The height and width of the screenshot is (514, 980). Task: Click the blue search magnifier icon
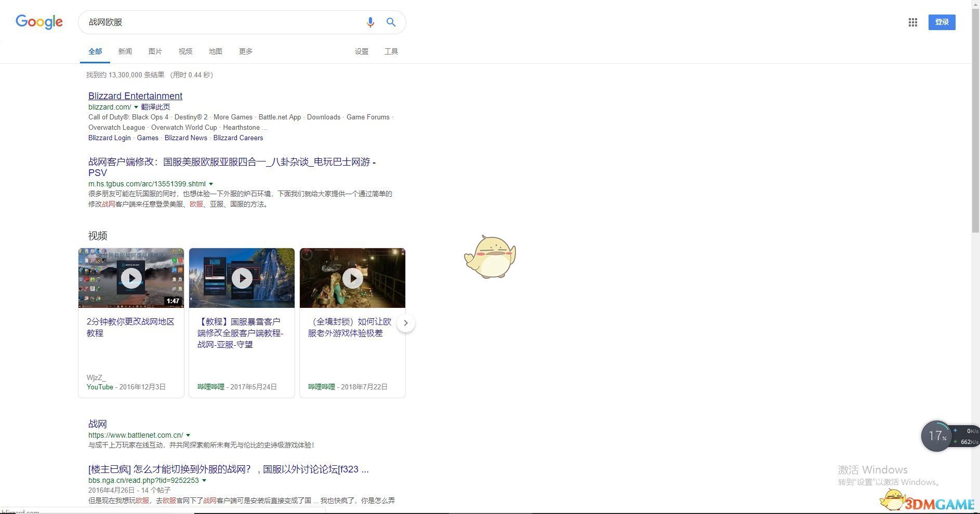391,22
